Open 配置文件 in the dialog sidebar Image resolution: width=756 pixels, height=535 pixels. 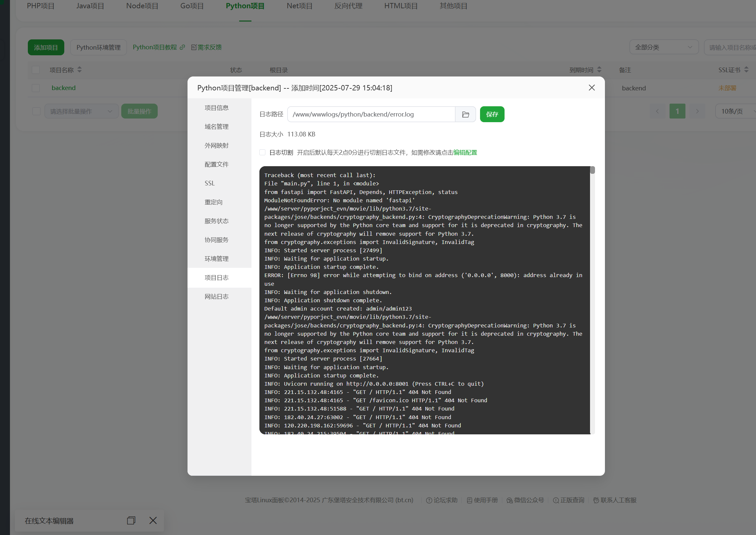coord(217,164)
